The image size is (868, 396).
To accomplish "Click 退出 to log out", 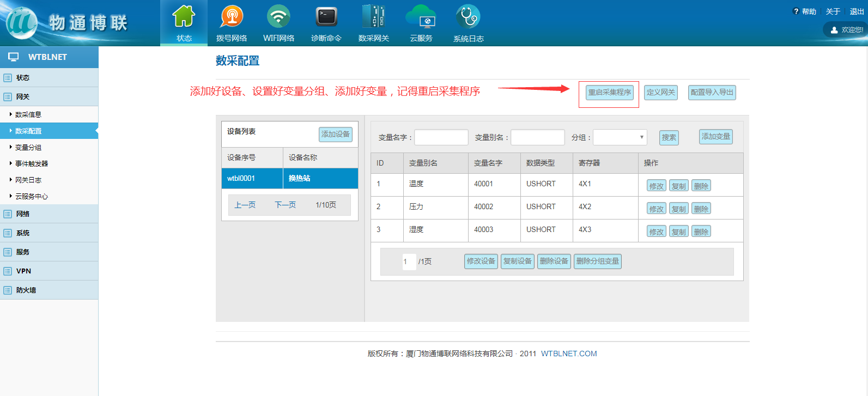I will (857, 11).
